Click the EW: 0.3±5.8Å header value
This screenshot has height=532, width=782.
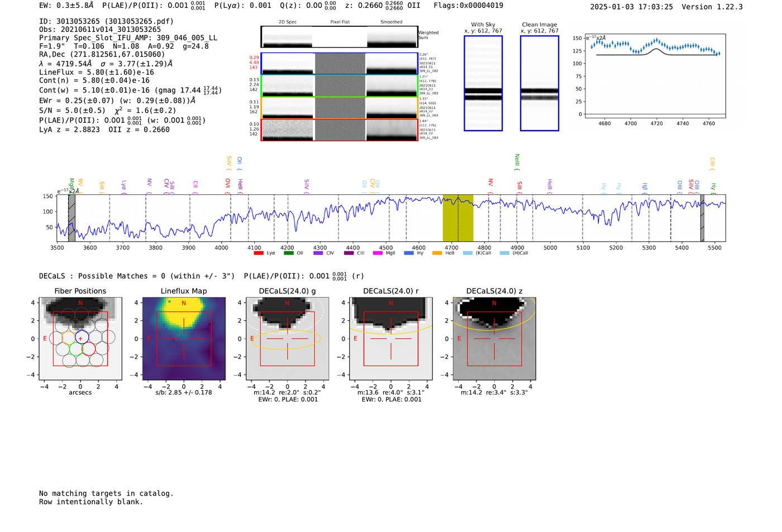(x=66, y=6)
